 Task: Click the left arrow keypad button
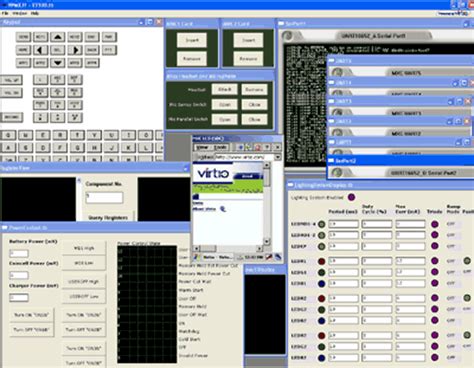pyautogui.click(x=41, y=50)
